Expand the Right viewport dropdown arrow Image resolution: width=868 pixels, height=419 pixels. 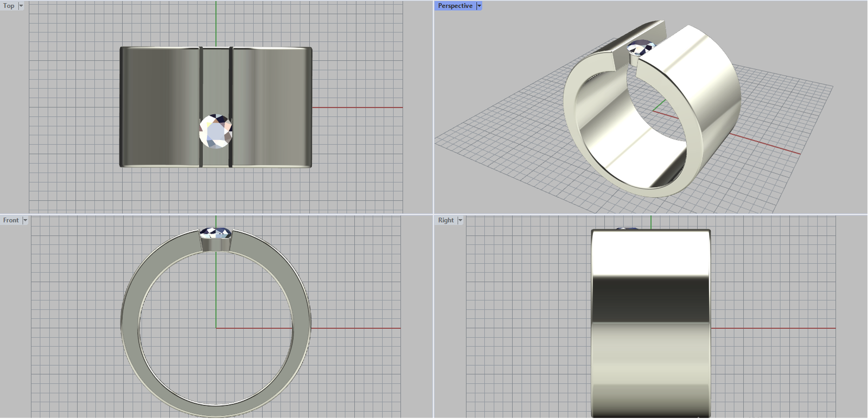(460, 220)
